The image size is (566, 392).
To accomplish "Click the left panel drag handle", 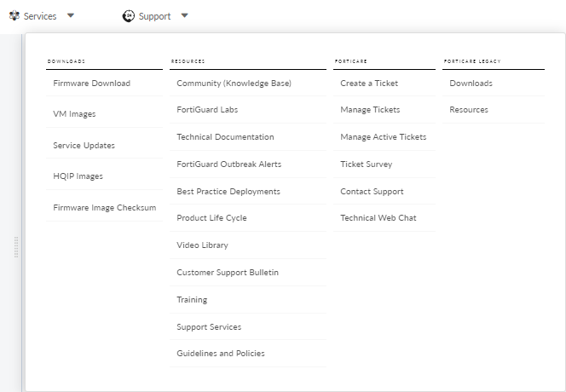I will click(x=16, y=247).
